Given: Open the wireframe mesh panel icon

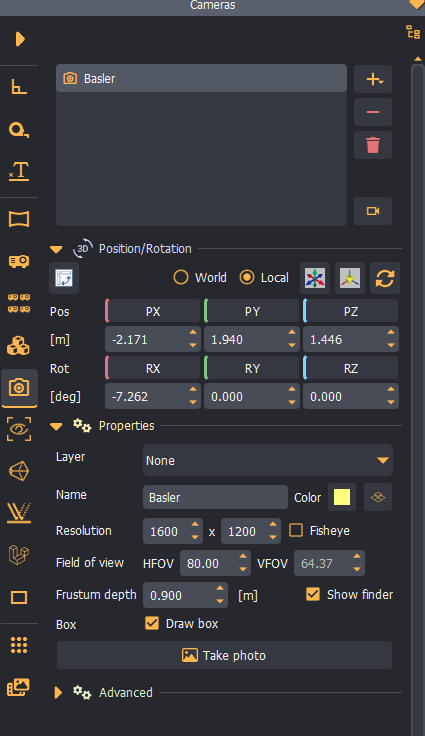Looking at the screenshot, I should click(19, 471).
